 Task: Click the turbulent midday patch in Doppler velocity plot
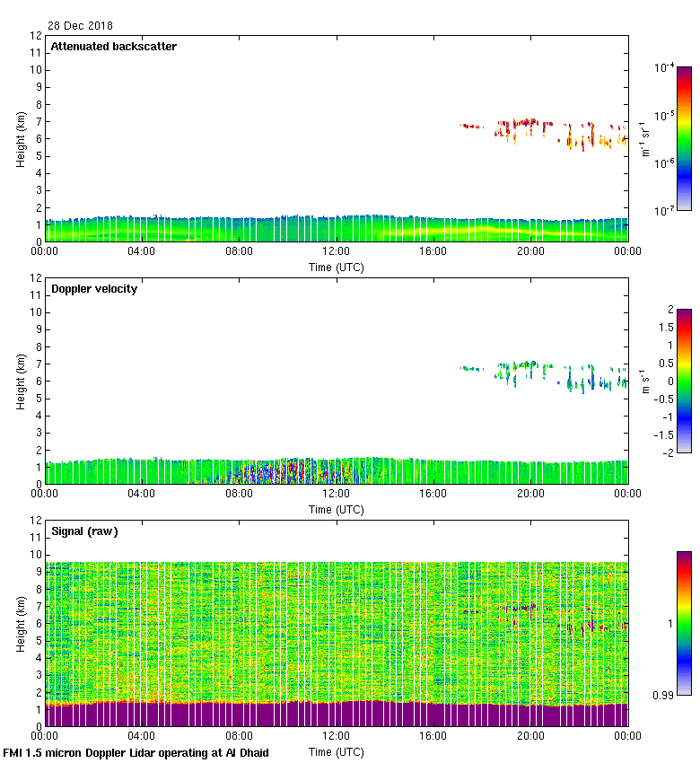click(x=287, y=470)
